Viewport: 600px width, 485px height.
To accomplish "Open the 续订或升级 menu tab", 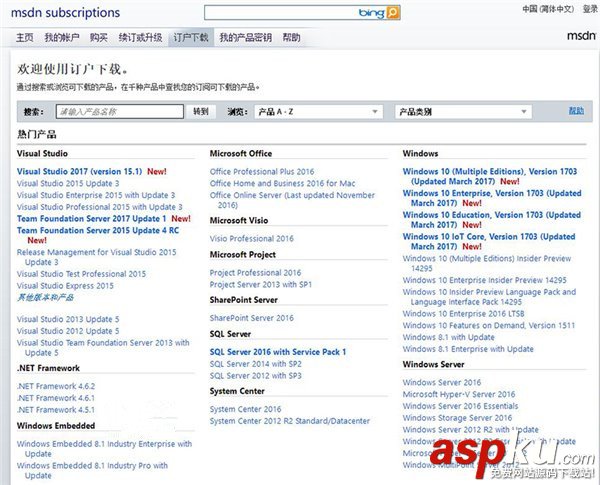I will click(x=140, y=38).
